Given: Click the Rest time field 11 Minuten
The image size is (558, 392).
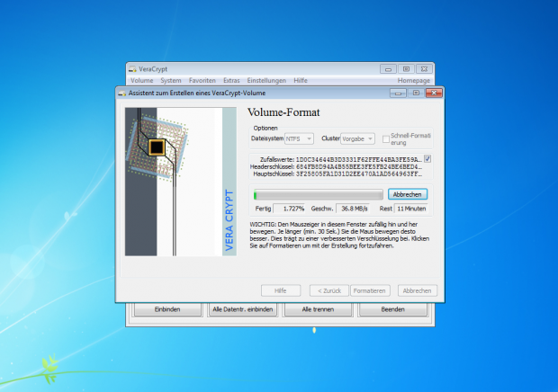Looking at the screenshot, I should pyautogui.click(x=410, y=209).
